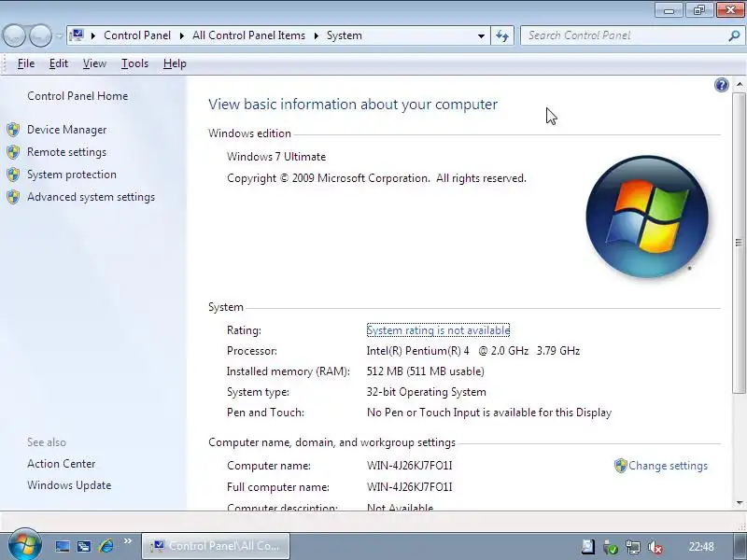Launch Internet Explorer from quick launch
This screenshot has height=560, width=747.
point(106,546)
